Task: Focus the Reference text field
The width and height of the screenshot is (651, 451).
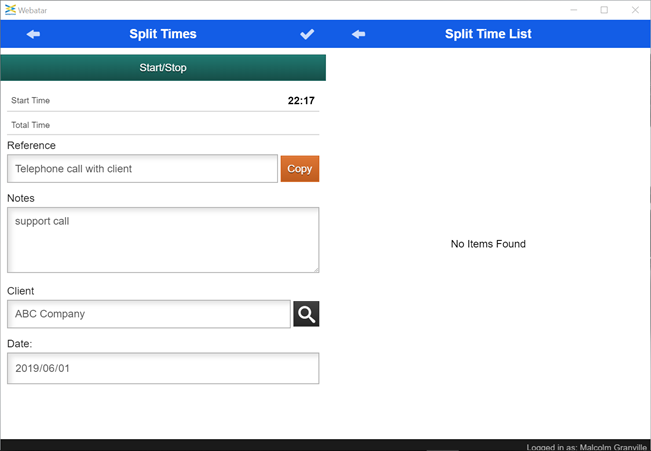Action: [142, 169]
